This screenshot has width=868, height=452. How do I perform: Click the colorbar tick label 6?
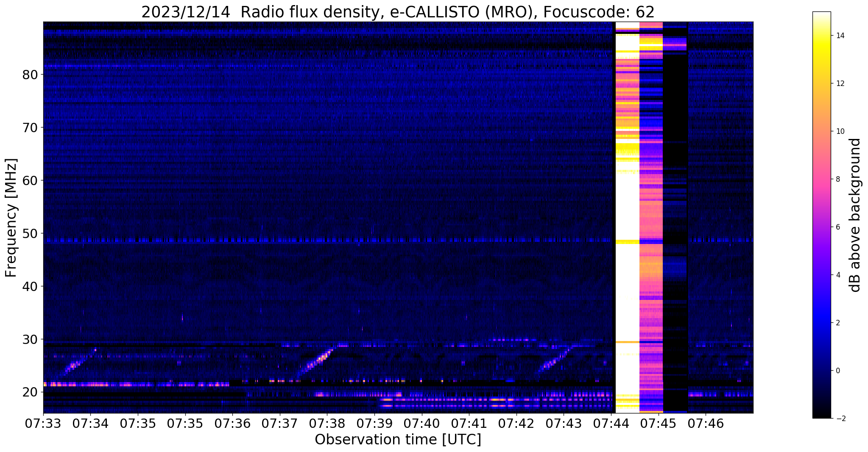click(837, 227)
